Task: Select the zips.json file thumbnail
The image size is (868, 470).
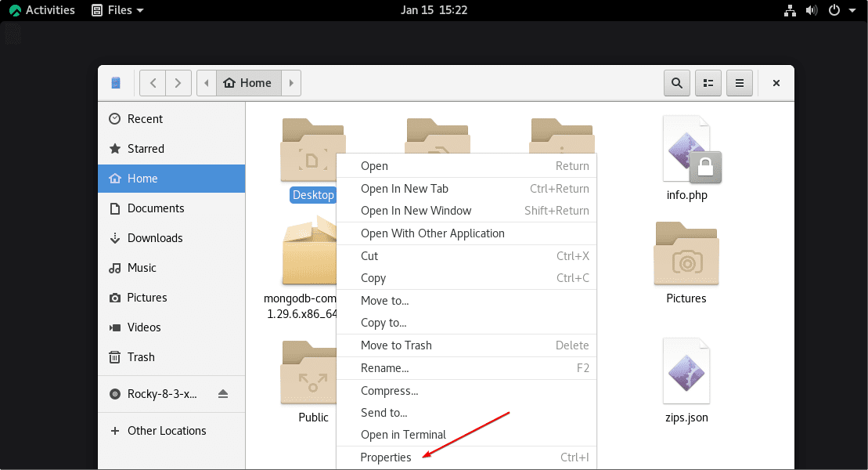Action: coord(686,371)
